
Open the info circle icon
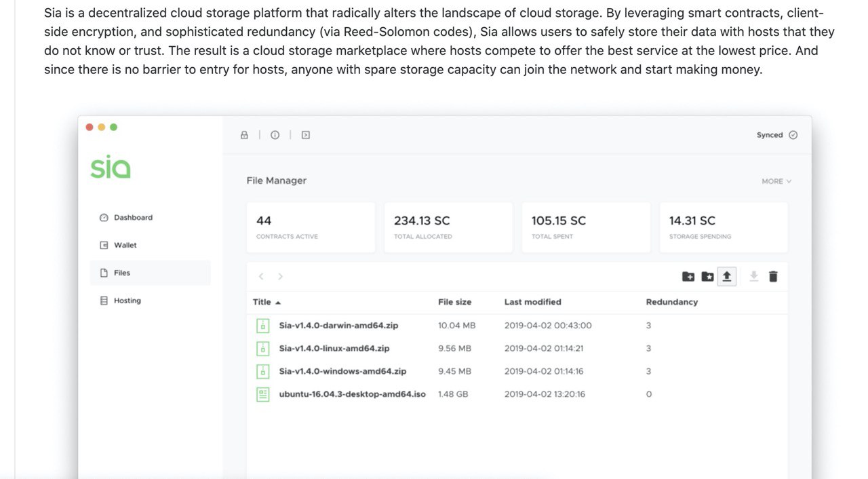pos(275,135)
